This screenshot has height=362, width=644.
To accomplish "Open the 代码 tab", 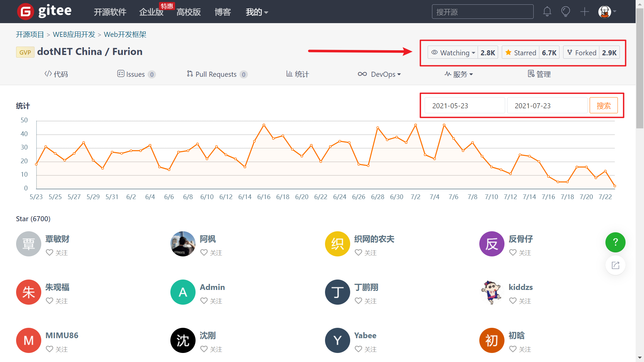I will tap(56, 74).
